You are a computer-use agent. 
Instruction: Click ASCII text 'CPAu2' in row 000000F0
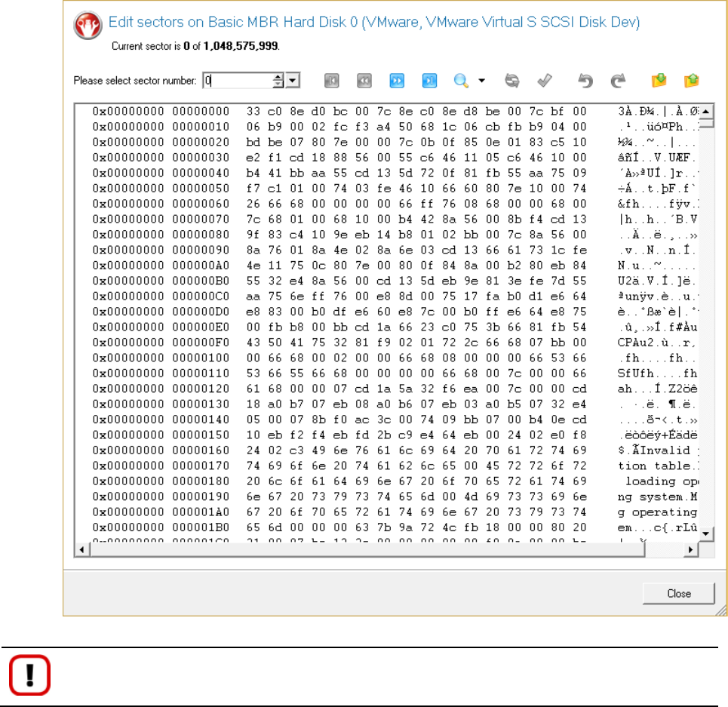[635, 343]
